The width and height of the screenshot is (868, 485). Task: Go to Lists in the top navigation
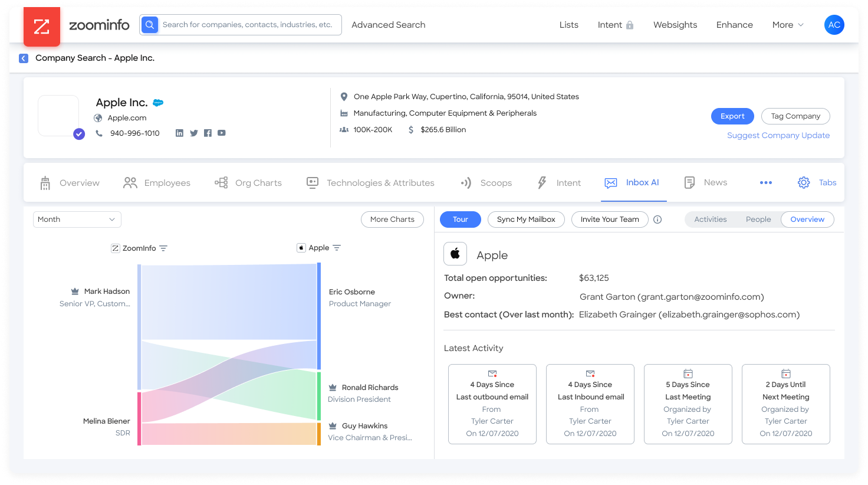568,25
